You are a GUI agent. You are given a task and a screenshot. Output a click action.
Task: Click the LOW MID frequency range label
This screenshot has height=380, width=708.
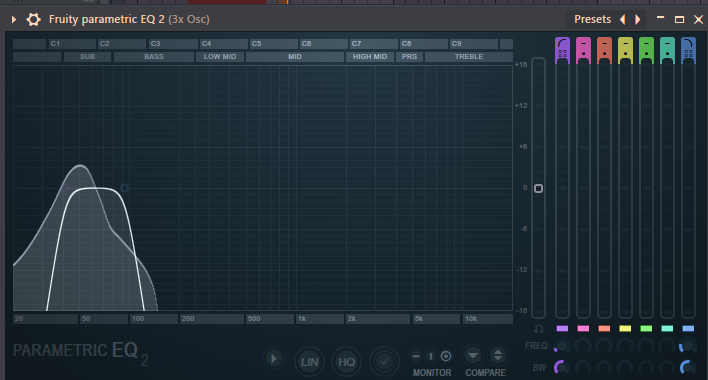pyautogui.click(x=220, y=57)
